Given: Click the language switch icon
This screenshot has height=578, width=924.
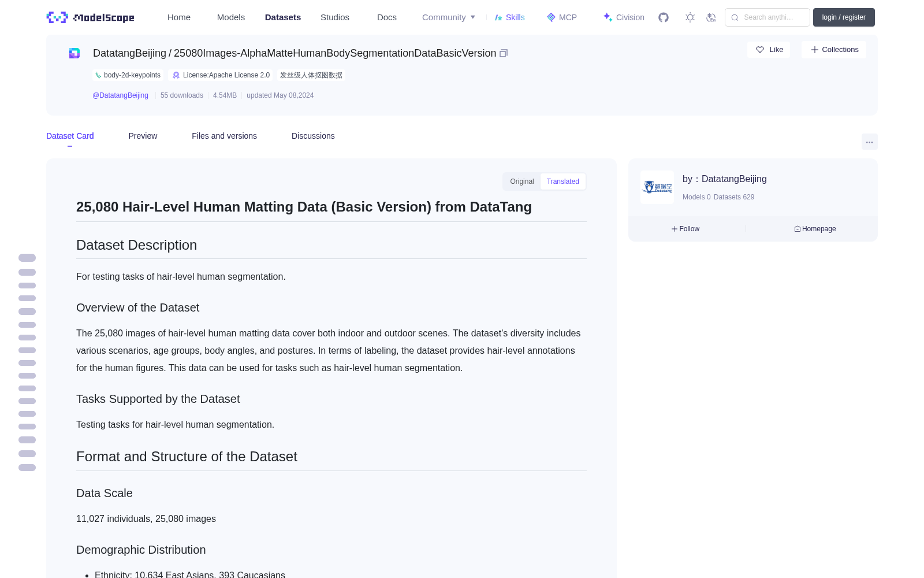Looking at the screenshot, I should point(711,17).
